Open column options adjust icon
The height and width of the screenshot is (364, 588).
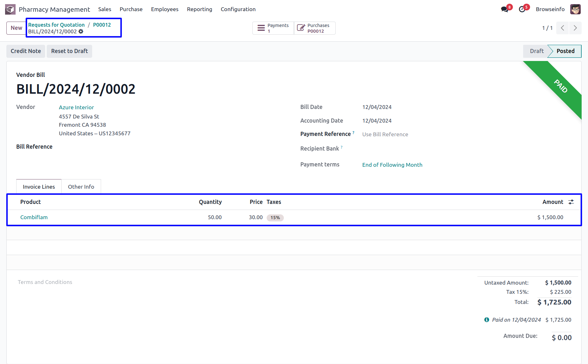click(x=571, y=202)
